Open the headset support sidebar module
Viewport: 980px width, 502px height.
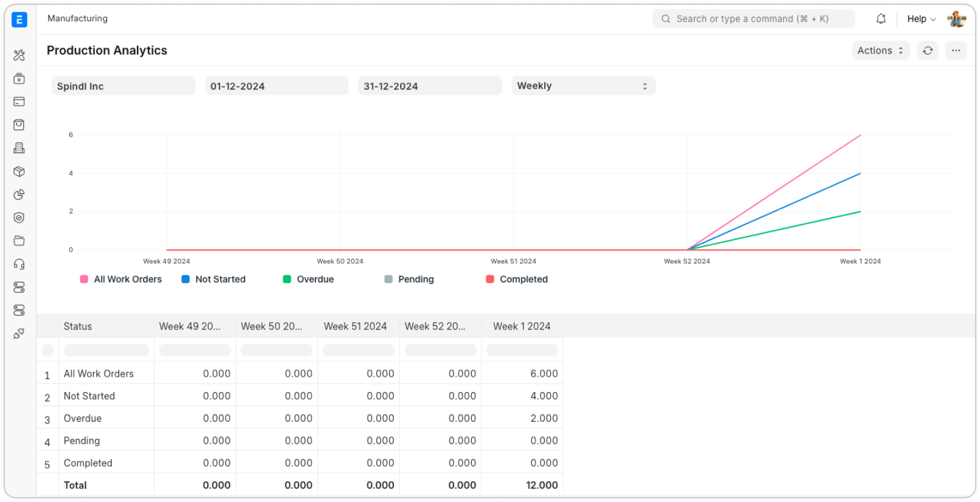click(19, 264)
